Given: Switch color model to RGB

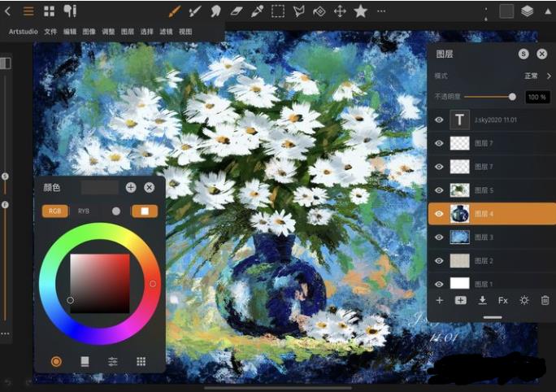Looking at the screenshot, I should (55, 211).
